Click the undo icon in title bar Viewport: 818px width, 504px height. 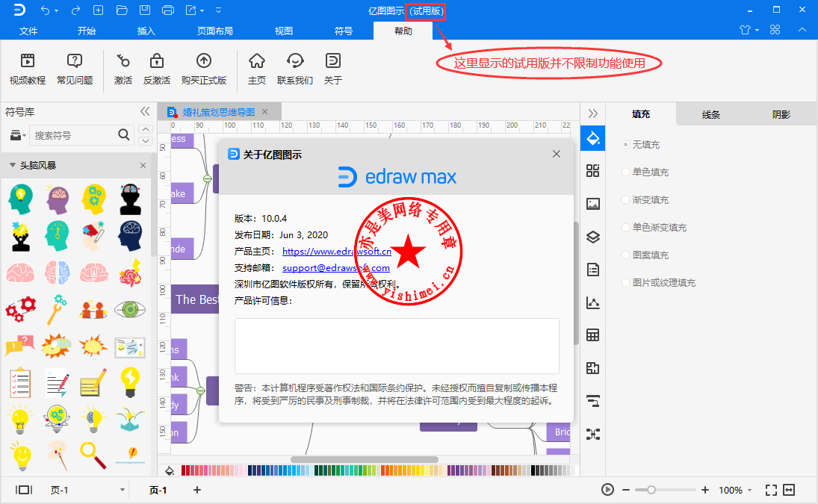(x=46, y=10)
